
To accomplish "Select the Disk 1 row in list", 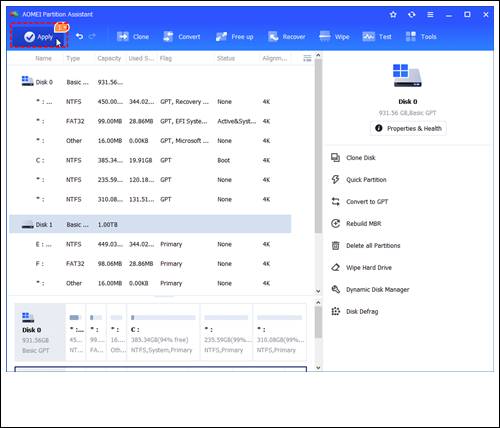I will [150, 224].
